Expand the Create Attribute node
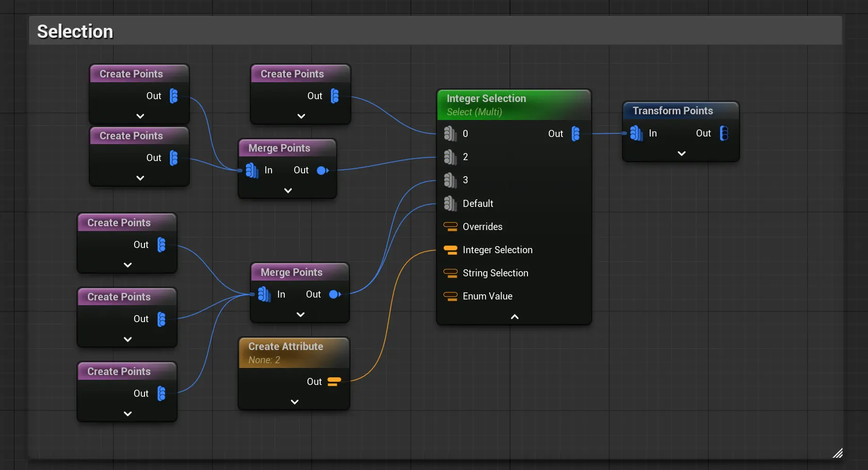 point(294,402)
